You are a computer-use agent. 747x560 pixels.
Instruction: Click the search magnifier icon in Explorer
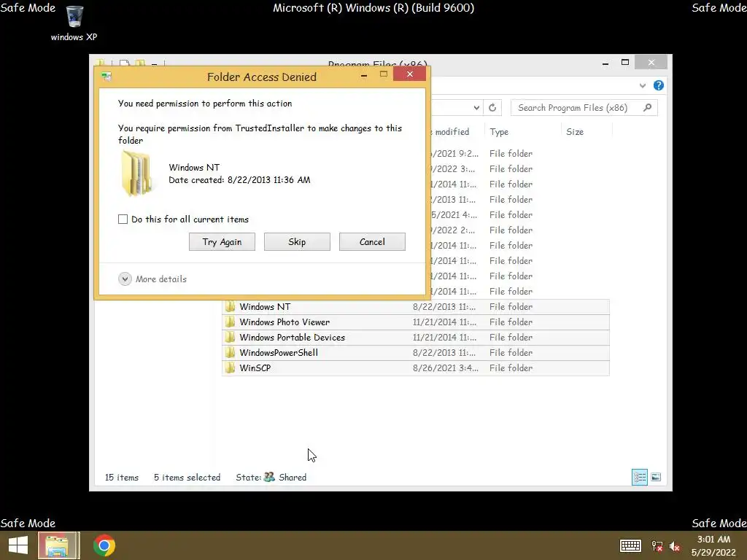(x=647, y=108)
